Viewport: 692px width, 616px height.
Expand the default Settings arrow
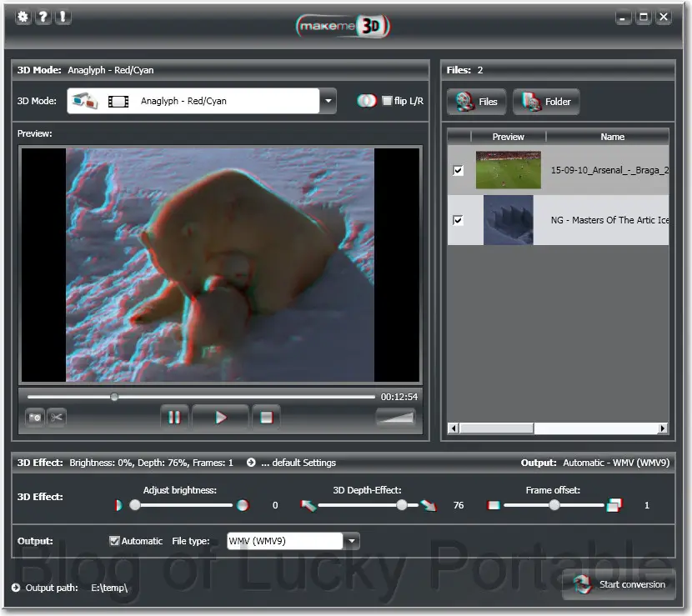pos(251,463)
